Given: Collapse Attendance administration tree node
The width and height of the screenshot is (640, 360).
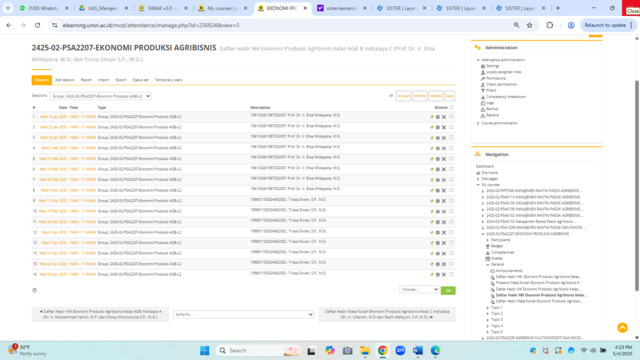Looking at the screenshot, I should point(478,60).
